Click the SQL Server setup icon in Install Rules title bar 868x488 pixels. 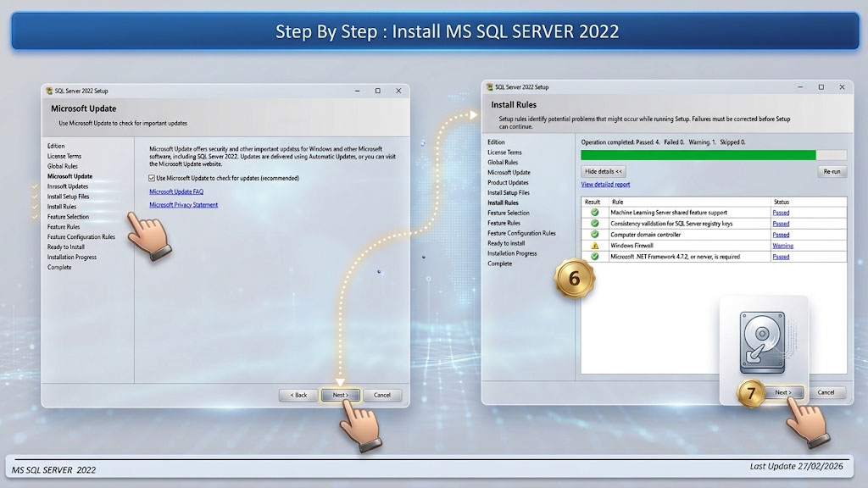pos(489,87)
